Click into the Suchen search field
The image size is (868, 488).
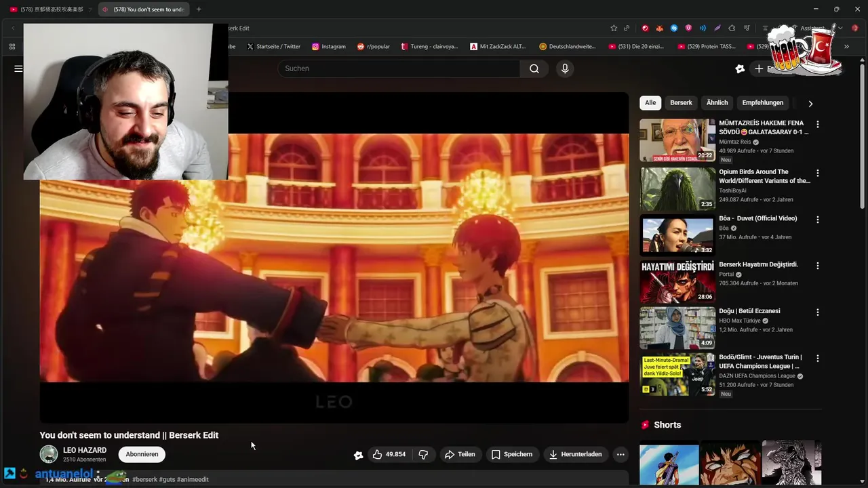(x=399, y=68)
